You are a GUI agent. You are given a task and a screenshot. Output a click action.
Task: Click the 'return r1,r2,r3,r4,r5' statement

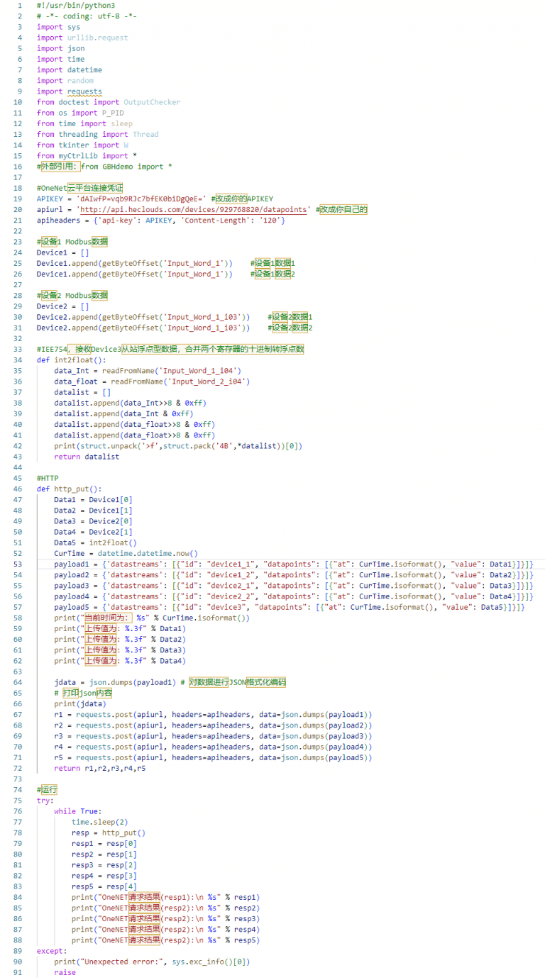coord(99,769)
